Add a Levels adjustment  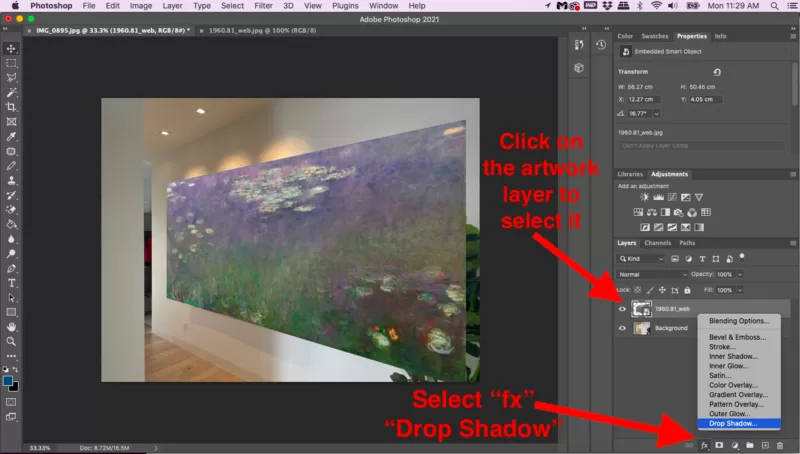pyautogui.click(x=659, y=197)
